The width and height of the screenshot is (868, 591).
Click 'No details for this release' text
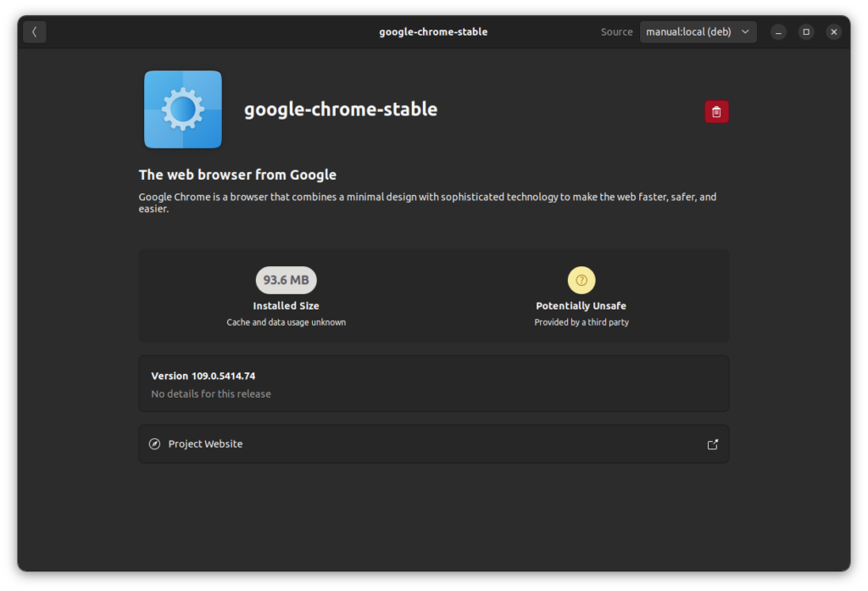pyautogui.click(x=211, y=393)
